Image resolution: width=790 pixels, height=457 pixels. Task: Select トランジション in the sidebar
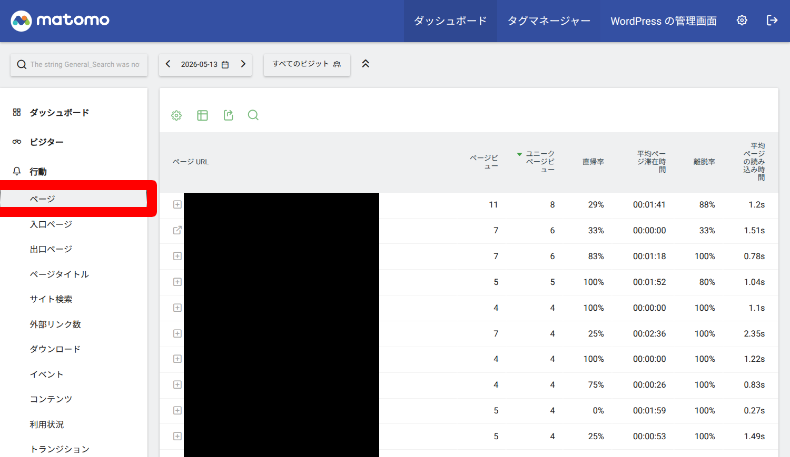[x=59, y=449]
